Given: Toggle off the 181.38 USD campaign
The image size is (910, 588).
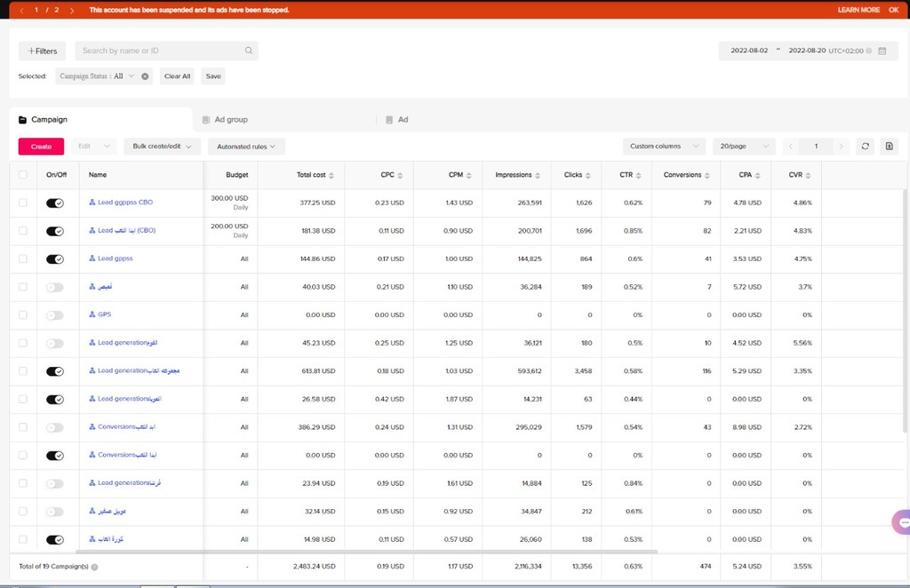Looking at the screenshot, I should click(55, 231).
